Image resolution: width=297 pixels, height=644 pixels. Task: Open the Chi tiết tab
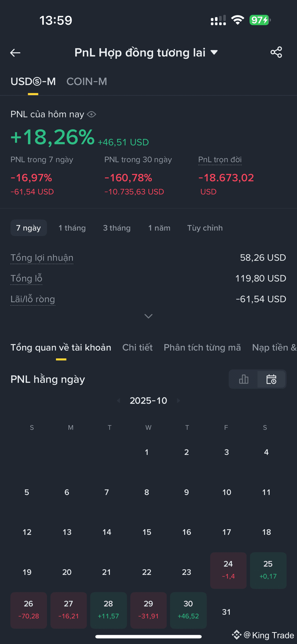(x=137, y=347)
